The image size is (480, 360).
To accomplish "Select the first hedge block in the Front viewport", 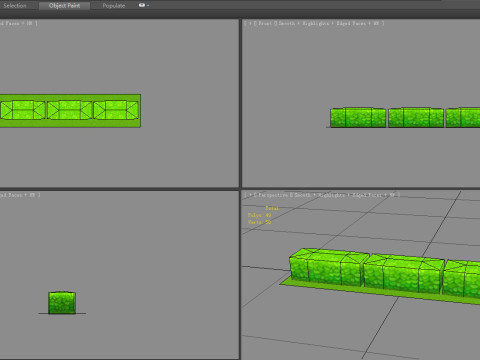I will (x=358, y=117).
